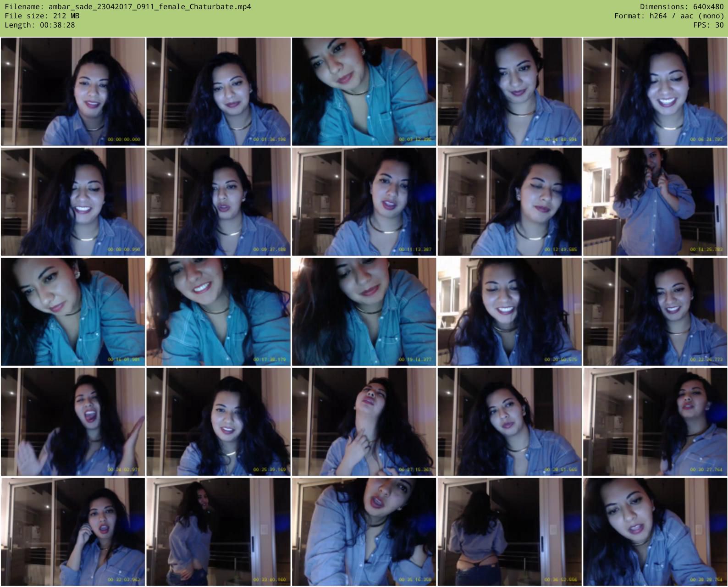
Task: Select the frame at 00:01:36
Action: coord(218,92)
